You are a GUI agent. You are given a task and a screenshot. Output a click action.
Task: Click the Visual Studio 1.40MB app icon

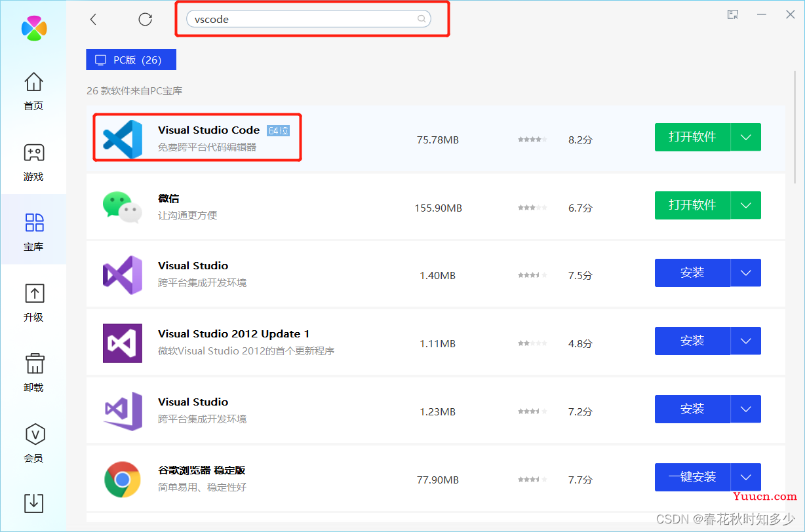(x=123, y=275)
